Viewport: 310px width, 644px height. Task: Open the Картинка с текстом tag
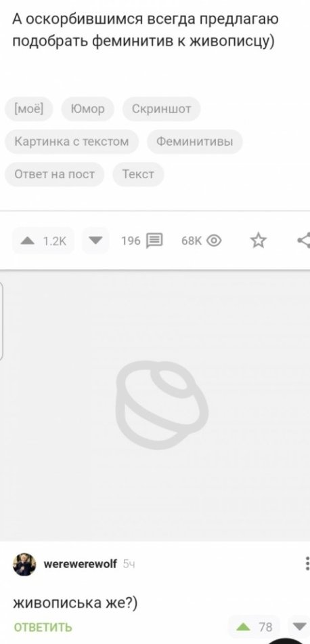(x=72, y=142)
